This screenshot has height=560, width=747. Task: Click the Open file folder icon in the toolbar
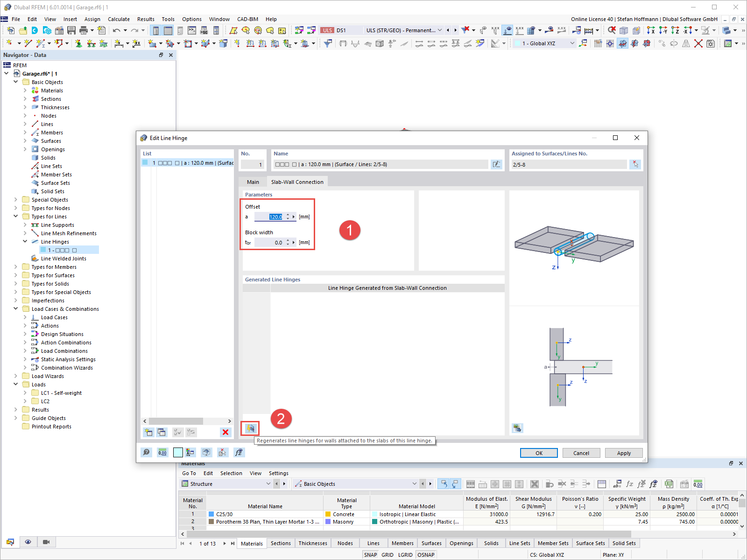[x=23, y=30]
